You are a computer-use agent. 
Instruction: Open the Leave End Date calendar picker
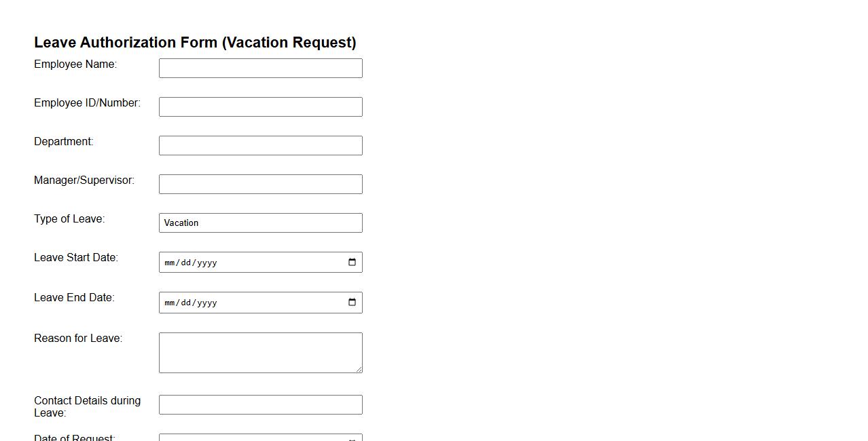(x=352, y=303)
